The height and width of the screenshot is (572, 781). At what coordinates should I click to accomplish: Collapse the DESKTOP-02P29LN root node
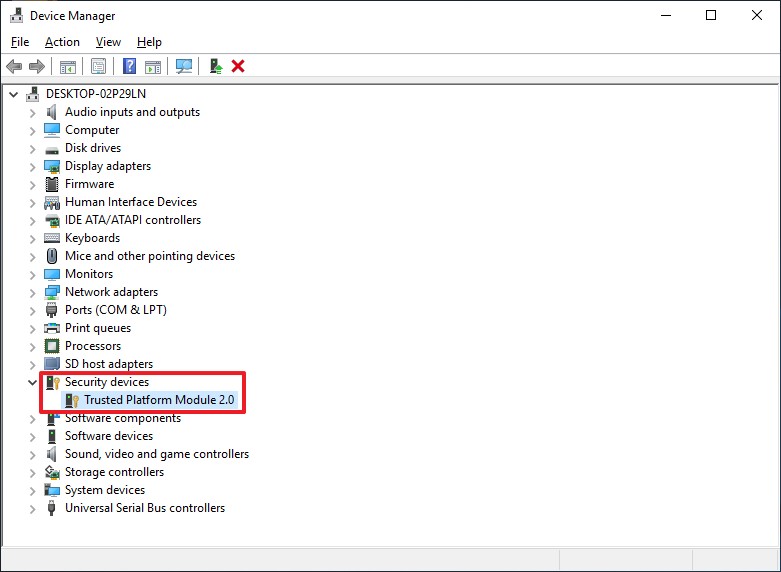point(14,94)
